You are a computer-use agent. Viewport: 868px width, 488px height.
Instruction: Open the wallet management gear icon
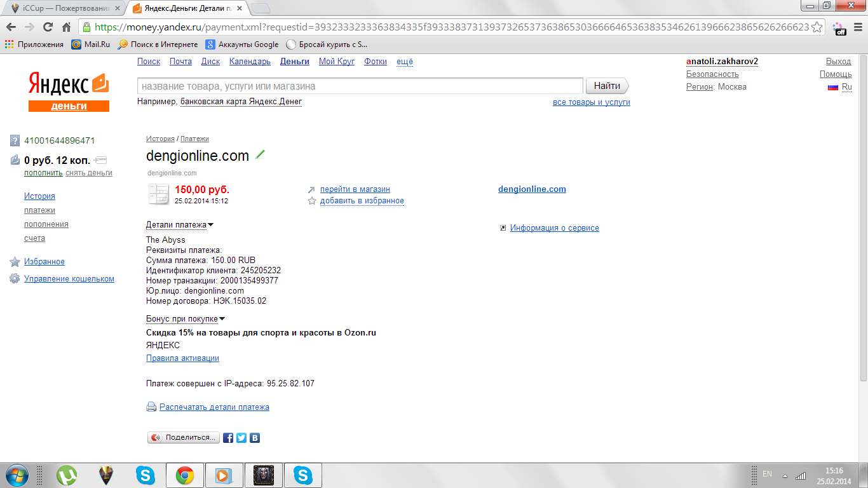tap(15, 278)
